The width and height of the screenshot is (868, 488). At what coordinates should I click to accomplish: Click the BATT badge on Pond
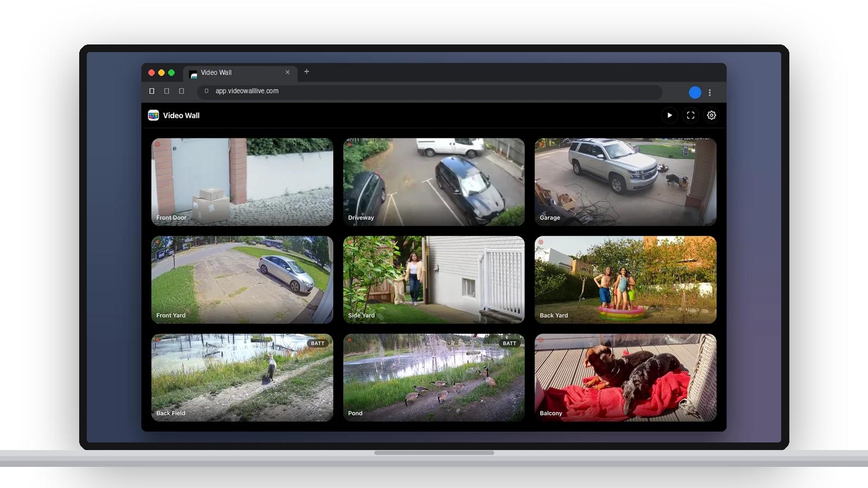(x=509, y=343)
